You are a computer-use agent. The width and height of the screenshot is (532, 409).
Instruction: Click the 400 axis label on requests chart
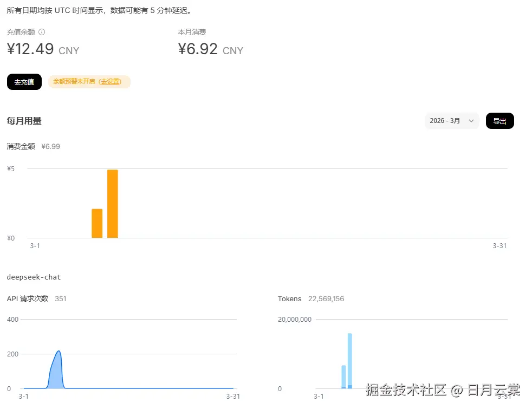tap(12, 320)
